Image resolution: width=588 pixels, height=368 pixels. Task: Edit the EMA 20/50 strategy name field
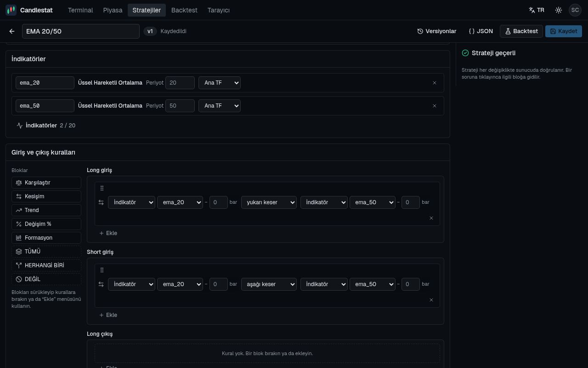click(81, 31)
